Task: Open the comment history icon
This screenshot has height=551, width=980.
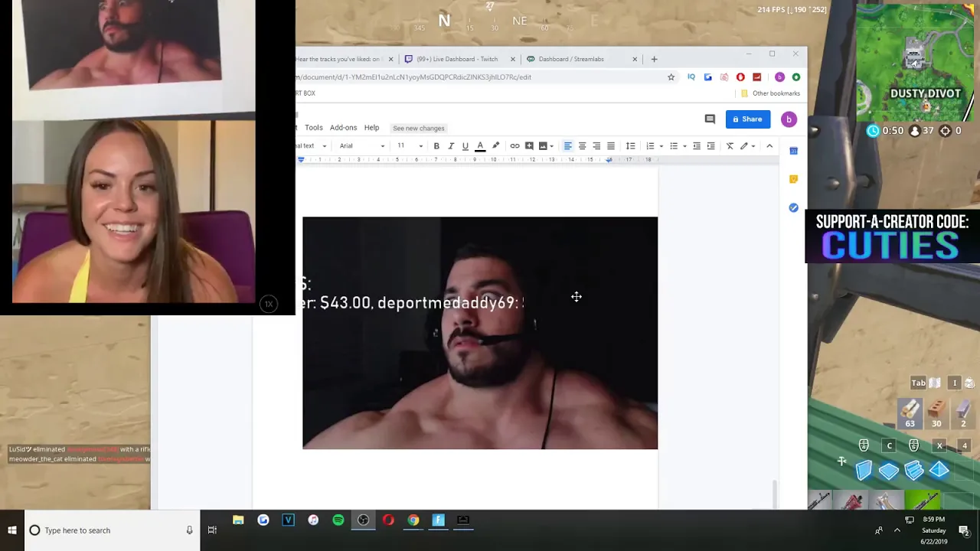Action: 710,119
